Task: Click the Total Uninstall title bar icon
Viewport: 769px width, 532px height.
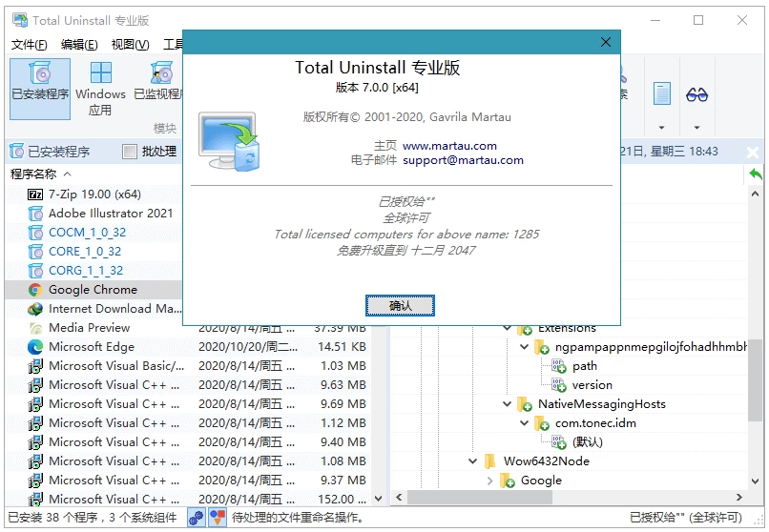Action: (20, 20)
